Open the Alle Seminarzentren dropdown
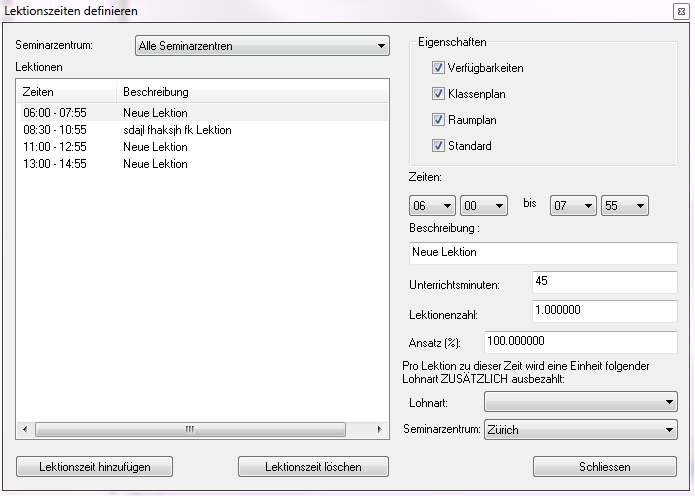 [x=262, y=45]
